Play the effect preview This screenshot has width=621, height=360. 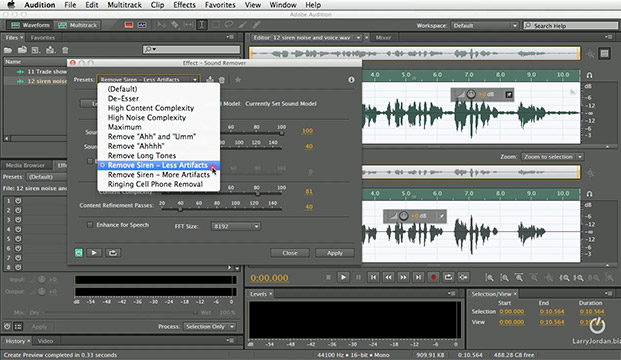tap(94, 253)
